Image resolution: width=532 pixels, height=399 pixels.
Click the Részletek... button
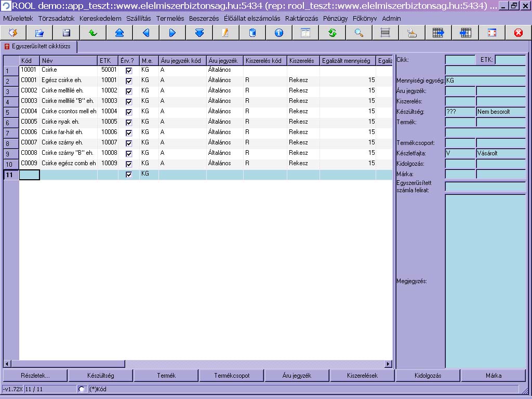click(35, 376)
